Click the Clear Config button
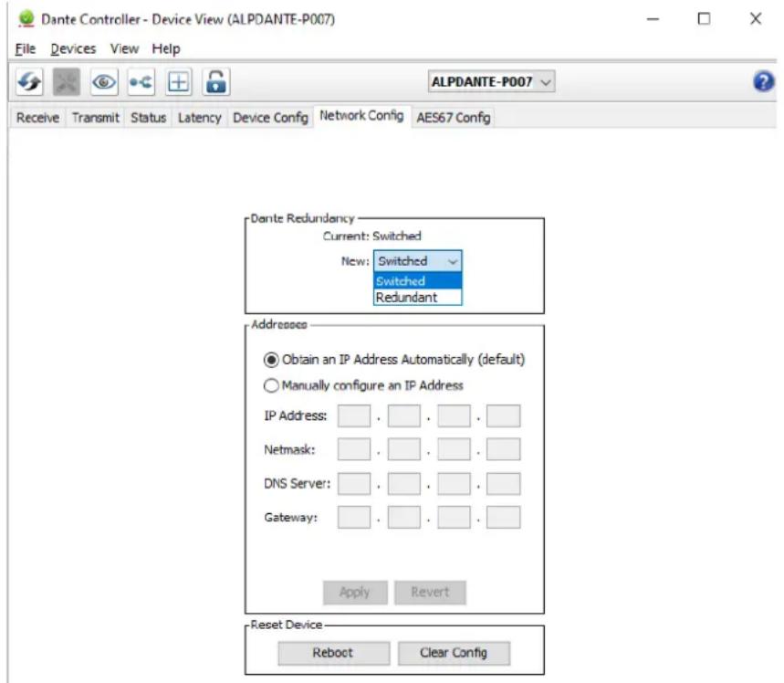The image size is (784, 683). tap(454, 653)
